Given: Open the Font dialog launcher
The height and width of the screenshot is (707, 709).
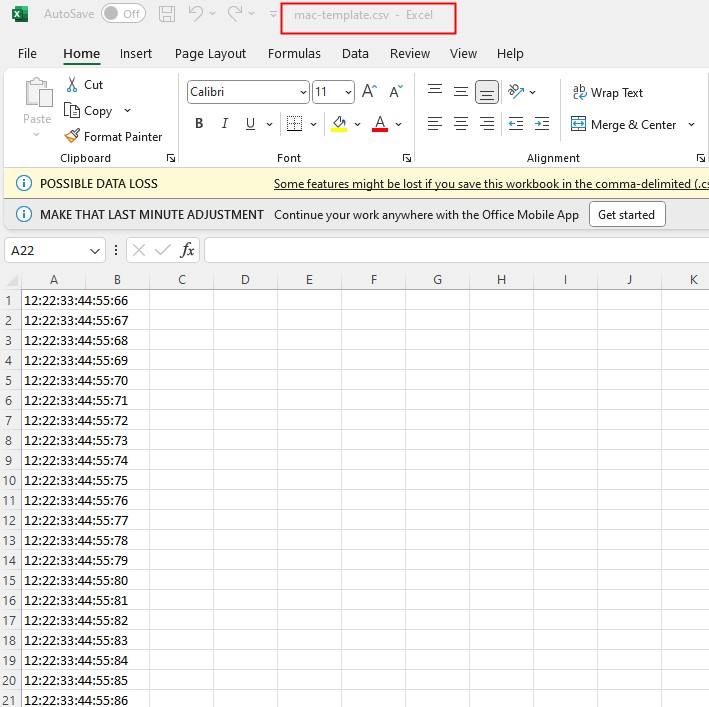Looking at the screenshot, I should coord(407,158).
